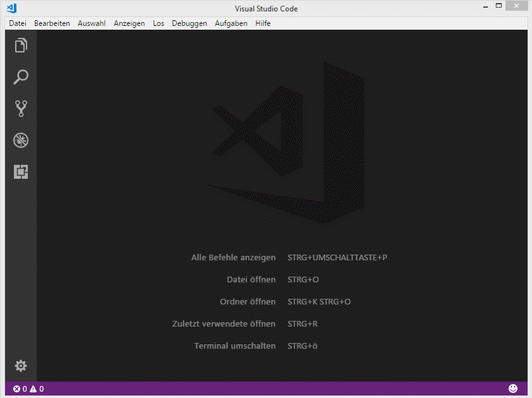Click the VS Code logo in title bar
The width and height of the screenshot is (532, 398).
click(x=11, y=8)
